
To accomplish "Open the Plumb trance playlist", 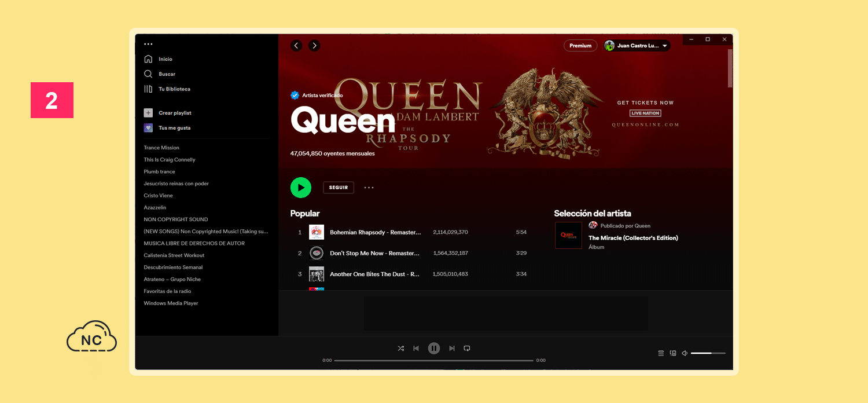I will (159, 172).
